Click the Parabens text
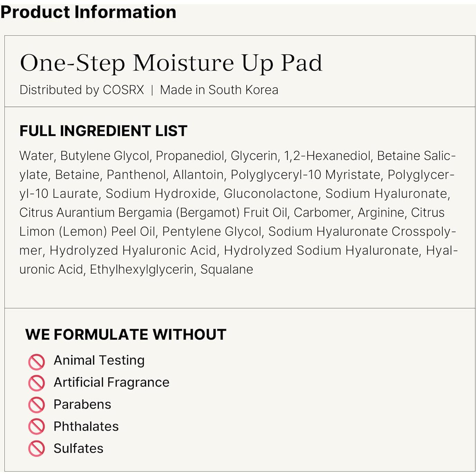 (x=82, y=404)
